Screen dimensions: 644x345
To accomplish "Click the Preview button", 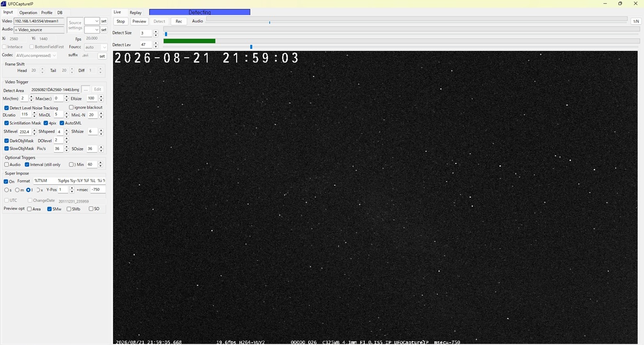I will pos(139,22).
